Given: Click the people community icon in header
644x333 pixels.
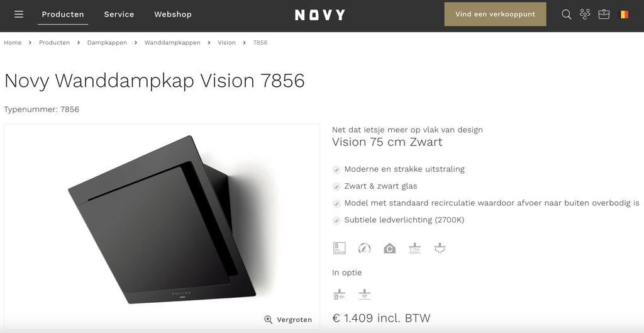Looking at the screenshot, I should pyautogui.click(x=585, y=14).
